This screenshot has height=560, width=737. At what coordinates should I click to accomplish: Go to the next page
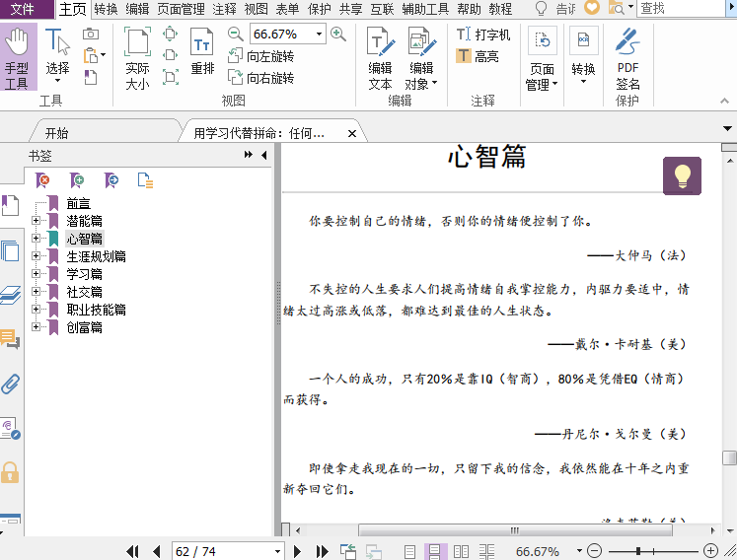coord(297,551)
